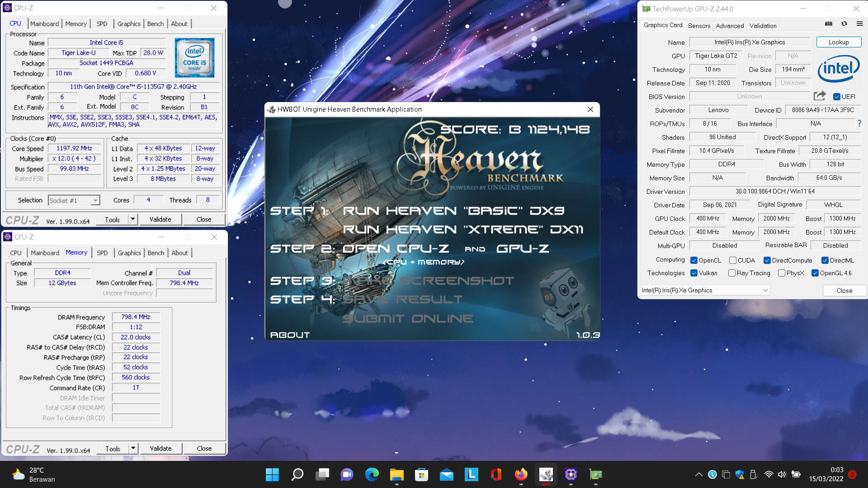The height and width of the screenshot is (488, 868).
Task: Click BIOS export share icon in GPU-Z
Action: 820,96
